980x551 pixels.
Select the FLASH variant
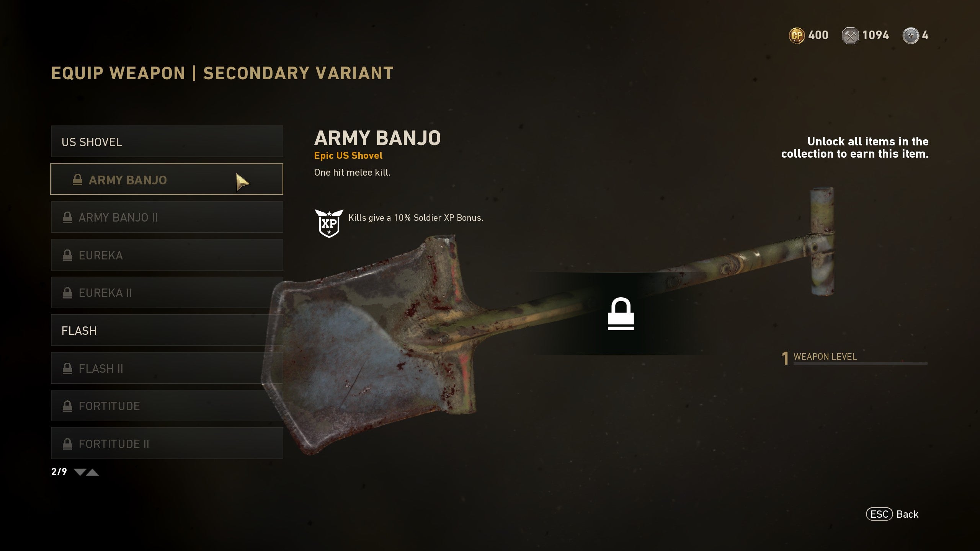click(x=167, y=330)
